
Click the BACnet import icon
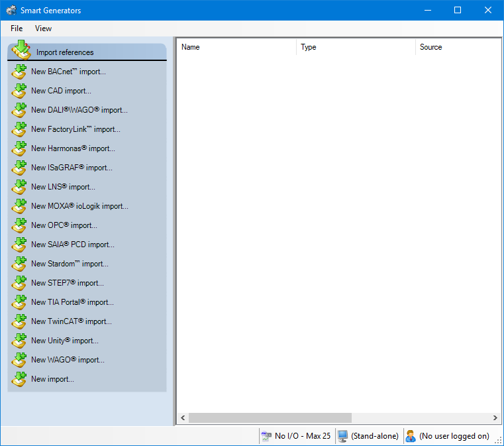point(19,72)
